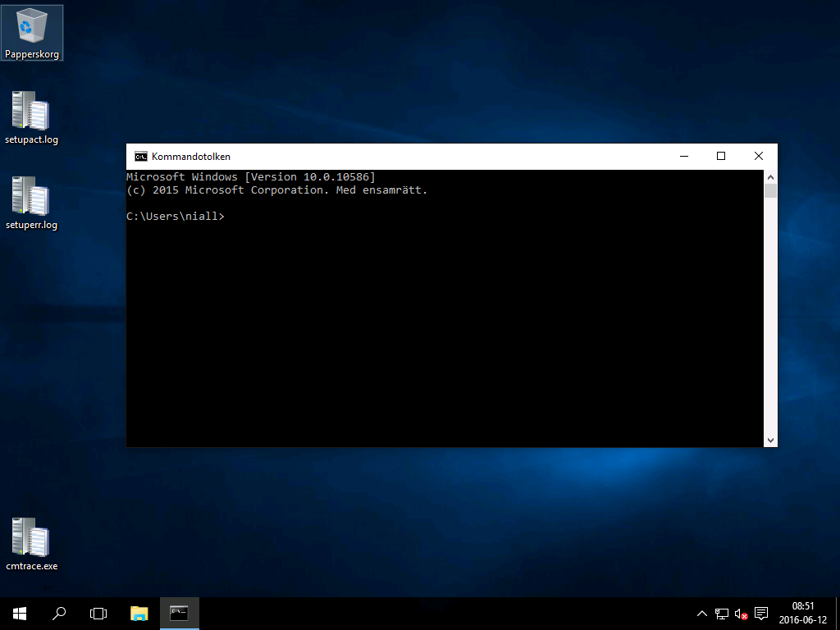Click the 2015 Microsoft Corporation copyright line

277,190
